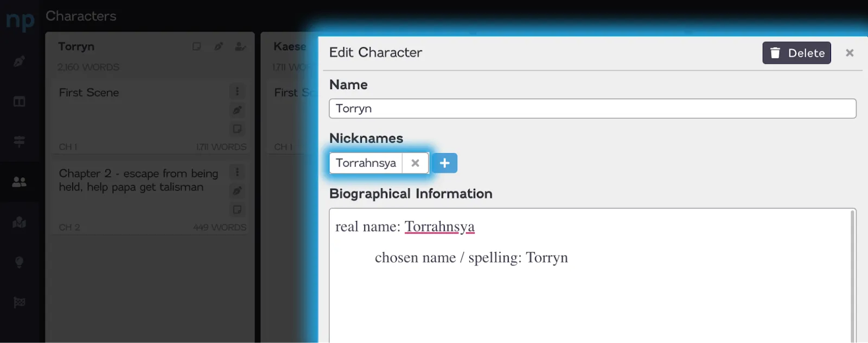
Task: Click the np logo in the sidebar
Action: pos(20,21)
